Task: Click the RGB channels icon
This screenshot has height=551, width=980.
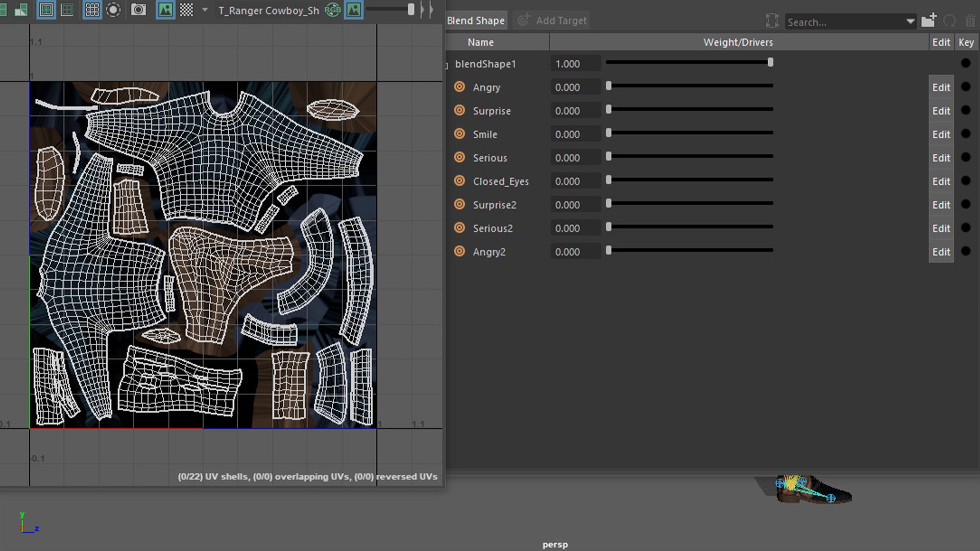Action: [x=333, y=10]
